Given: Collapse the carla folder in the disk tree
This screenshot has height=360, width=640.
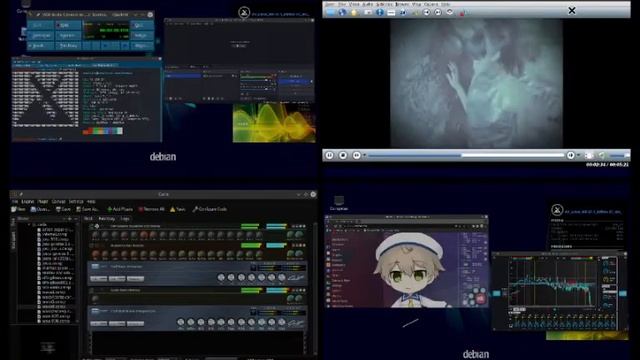Looking at the screenshot, I should [29, 224].
